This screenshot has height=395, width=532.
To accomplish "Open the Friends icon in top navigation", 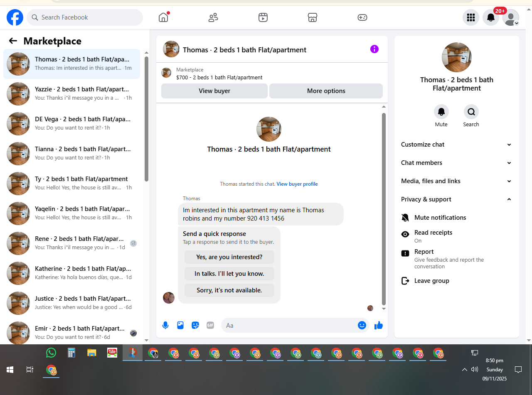I will point(213,17).
